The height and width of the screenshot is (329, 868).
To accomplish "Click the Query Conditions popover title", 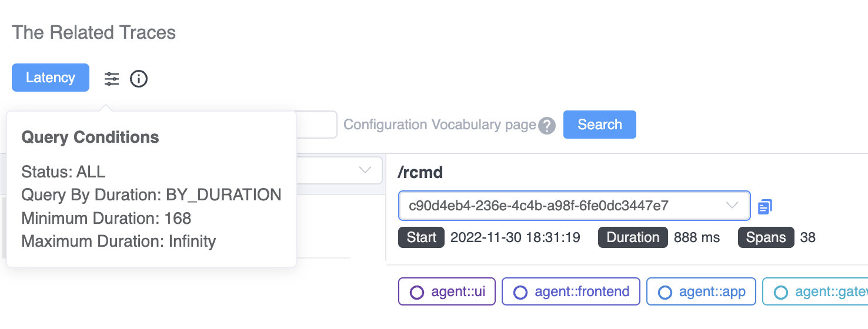I will [x=90, y=137].
